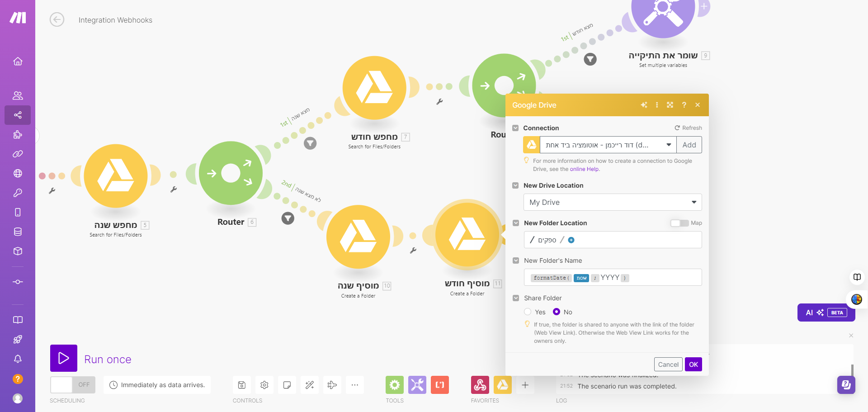Click the AI sparkle icon in panel header

pos(644,105)
